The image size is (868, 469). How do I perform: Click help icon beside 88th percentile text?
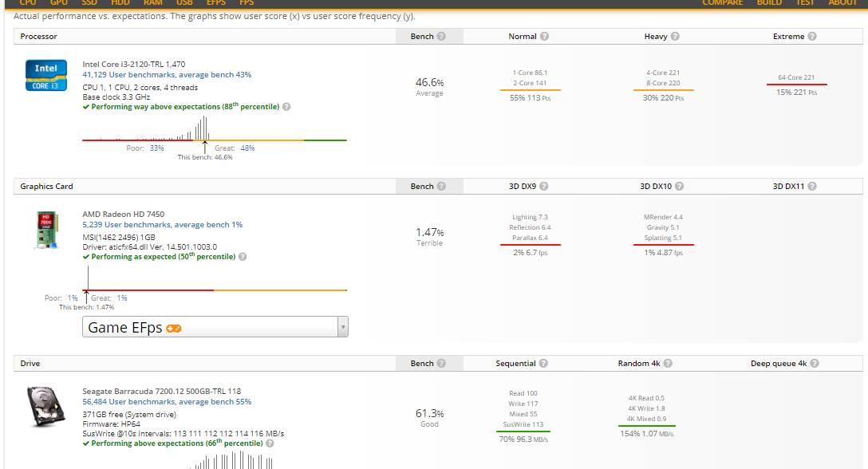(286, 107)
